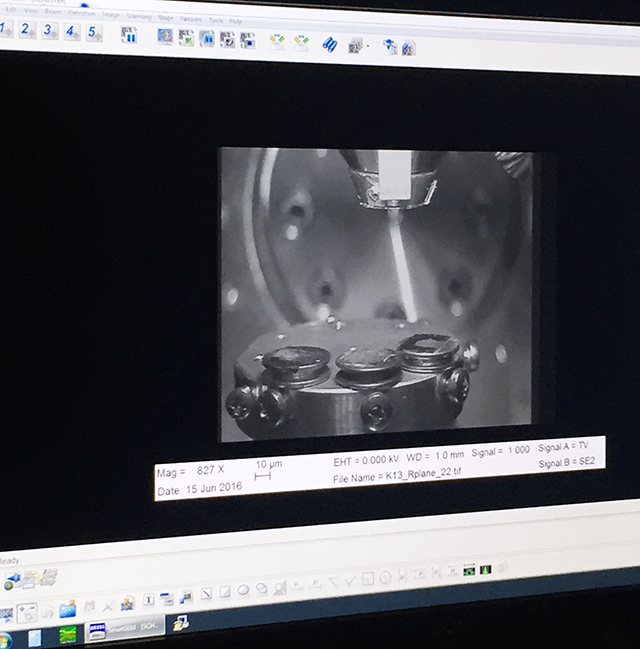Select scan speed preset 2
Viewport: 640px width, 649px height.
pyautogui.click(x=27, y=30)
